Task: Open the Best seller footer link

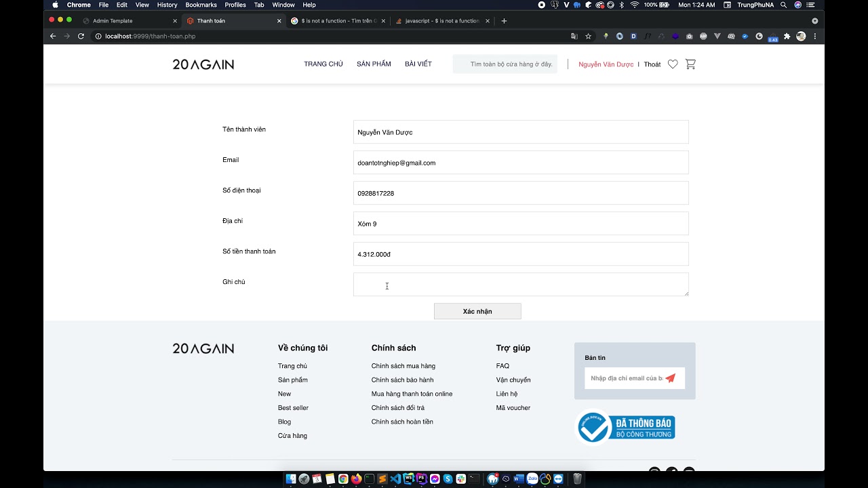Action: coord(293,408)
